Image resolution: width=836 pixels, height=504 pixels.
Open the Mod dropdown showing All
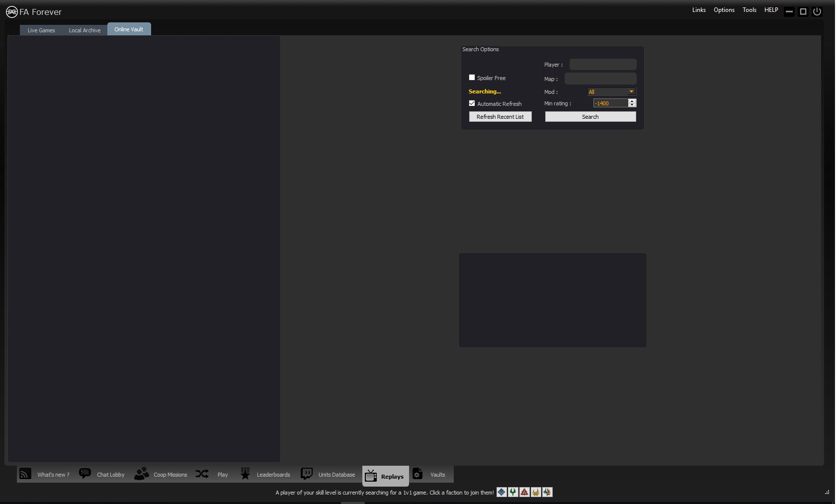pyautogui.click(x=611, y=91)
